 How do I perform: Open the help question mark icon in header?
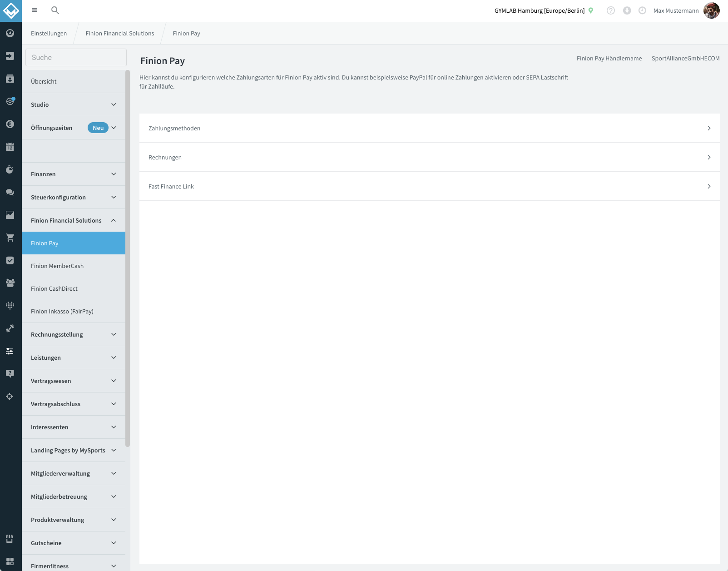pos(611,10)
